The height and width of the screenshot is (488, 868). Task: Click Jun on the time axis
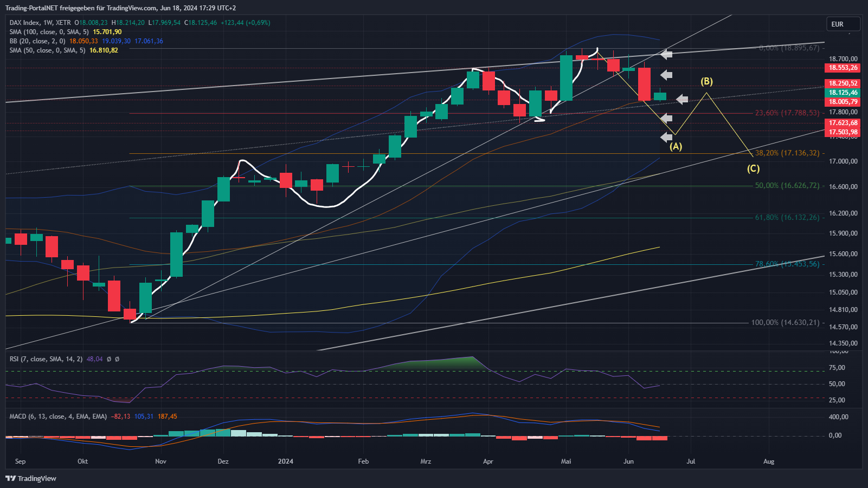point(628,461)
